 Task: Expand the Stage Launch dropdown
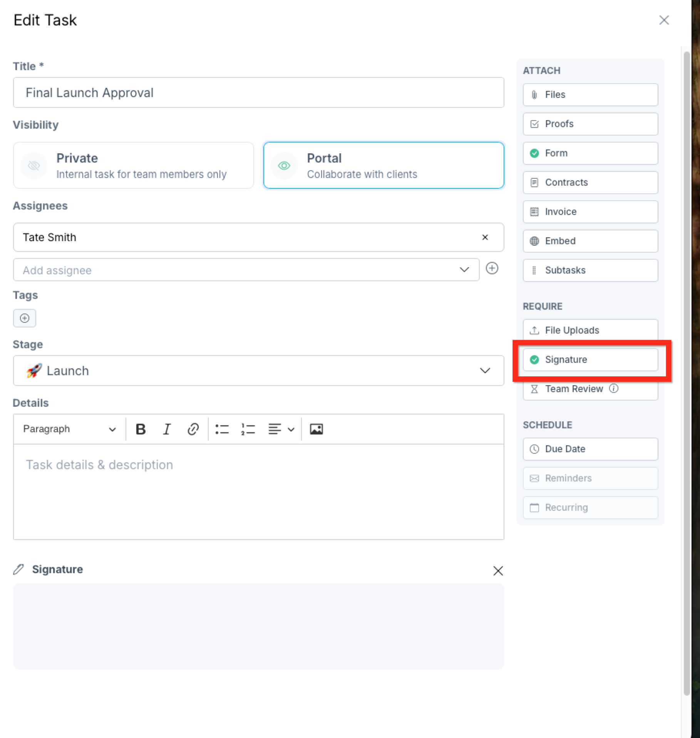click(x=258, y=371)
